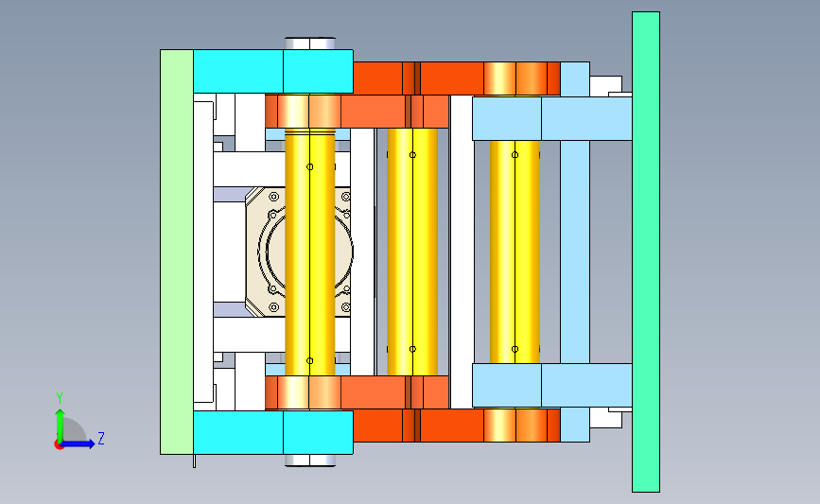Select the middle yellow guide pillar
Viewport: 820px width, 504px height.
click(x=412, y=252)
